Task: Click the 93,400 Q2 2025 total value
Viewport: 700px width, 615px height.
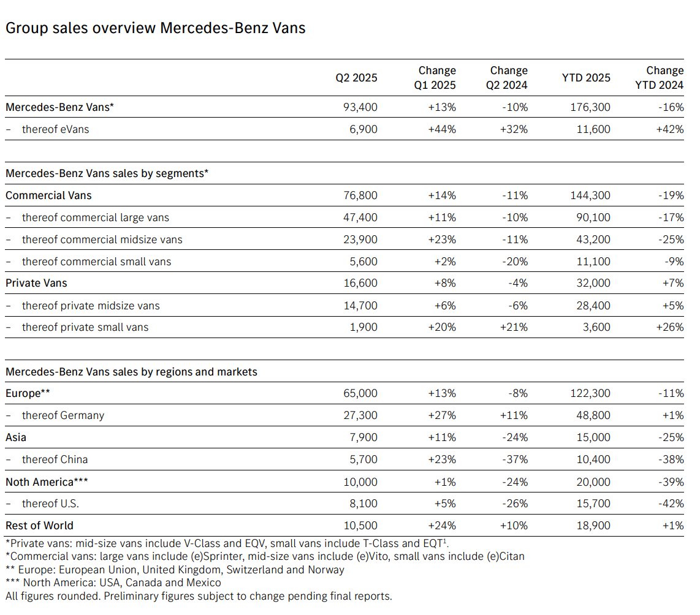Action: tap(360, 107)
